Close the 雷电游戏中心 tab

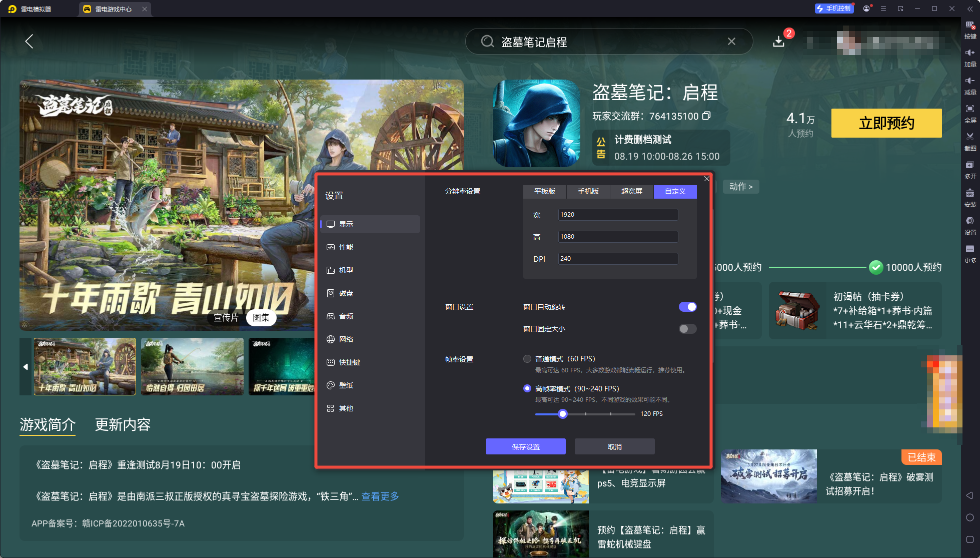tap(144, 9)
